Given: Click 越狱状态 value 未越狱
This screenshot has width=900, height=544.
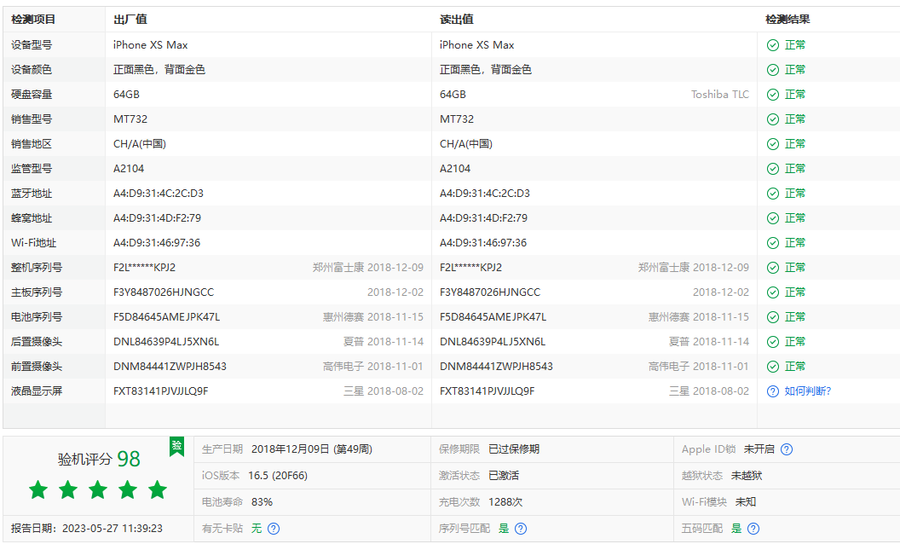Looking at the screenshot, I should [747, 476].
